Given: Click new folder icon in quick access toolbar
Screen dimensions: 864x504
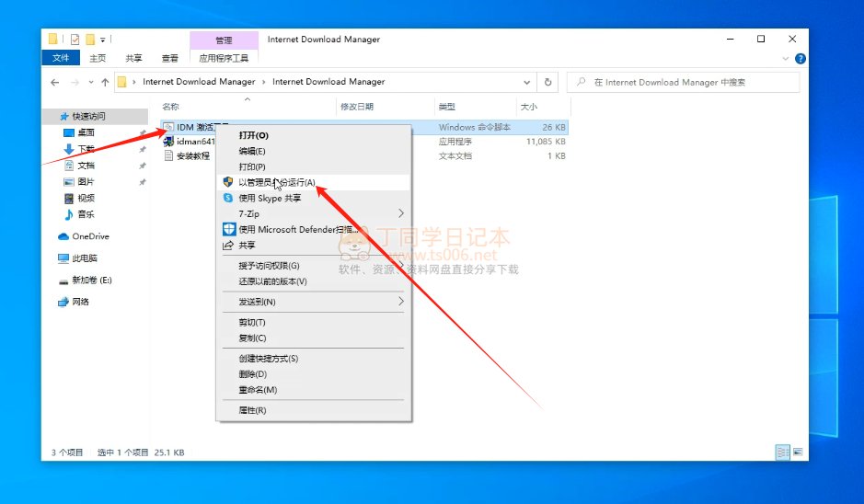Looking at the screenshot, I should (x=90, y=40).
